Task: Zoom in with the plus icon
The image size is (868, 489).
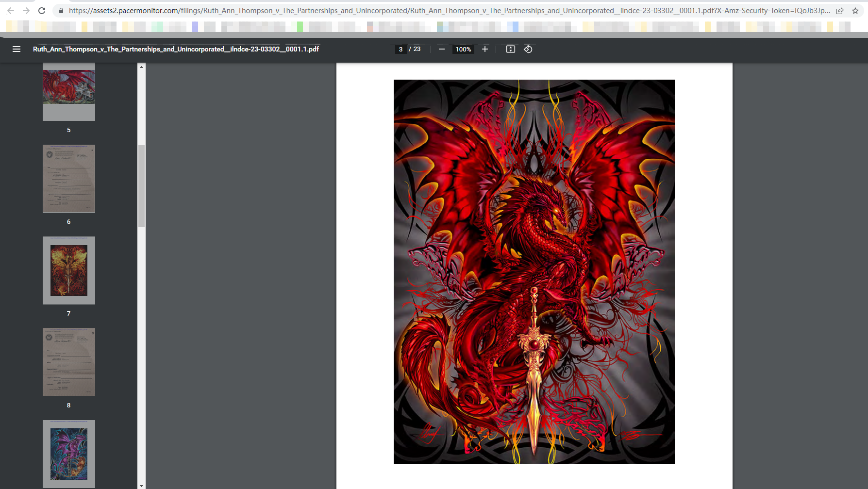Action: click(x=484, y=49)
